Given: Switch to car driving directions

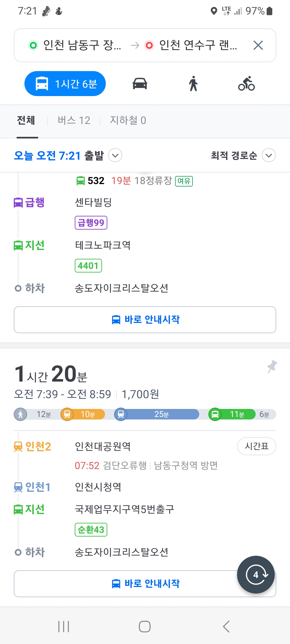Looking at the screenshot, I should click(140, 83).
